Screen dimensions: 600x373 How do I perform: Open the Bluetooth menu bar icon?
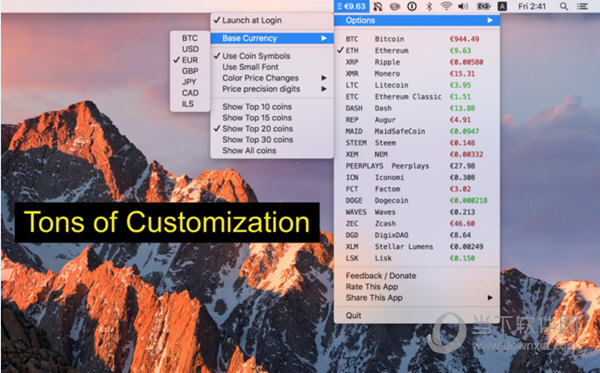tap(429, 6)
